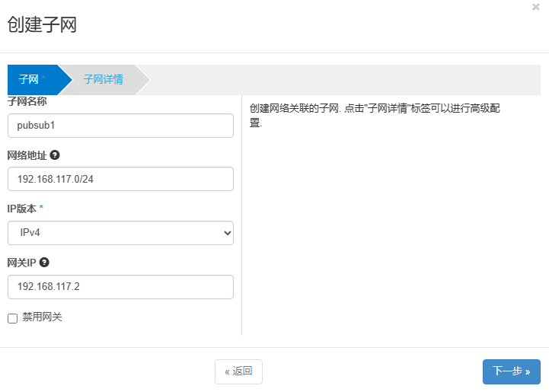The height and width of the screenshot is (392, 549).
Task: Click the 创建子网 dialog title
Action: click(42, 24)
